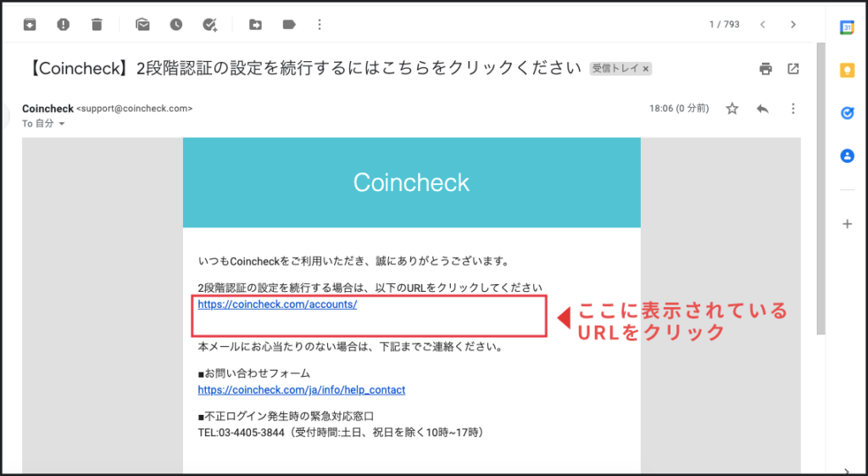This screenshot has width=868, height=476.
Task: Reply to the Coincheck message
Action: (x=762, y=109)
